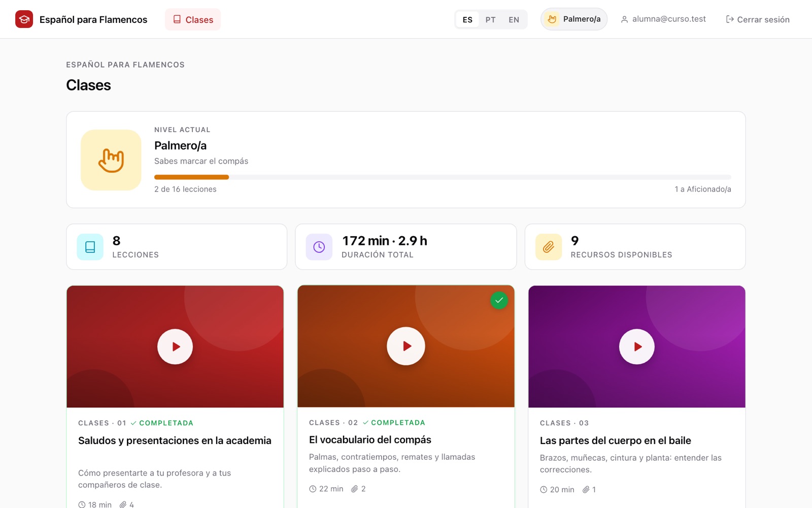The image size is (812, 508).
Task: Click the red thumbnail of lesson 01
Action: (x=175, y=346)
